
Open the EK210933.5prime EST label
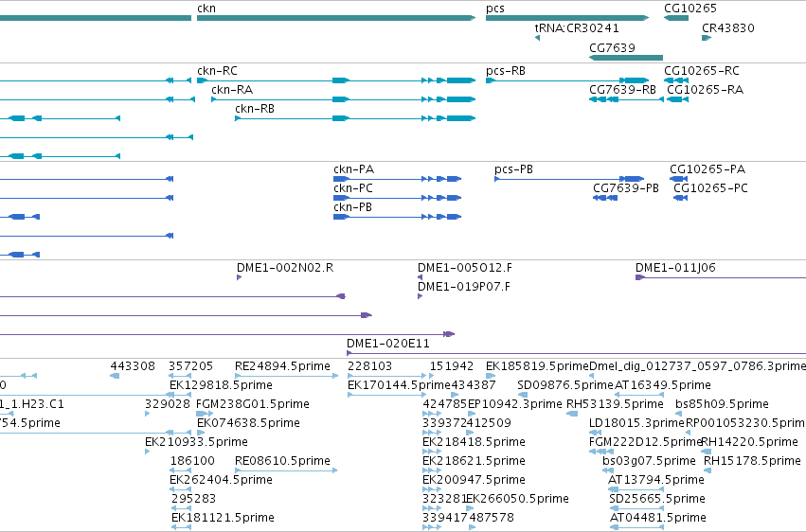tap(196, 443)
